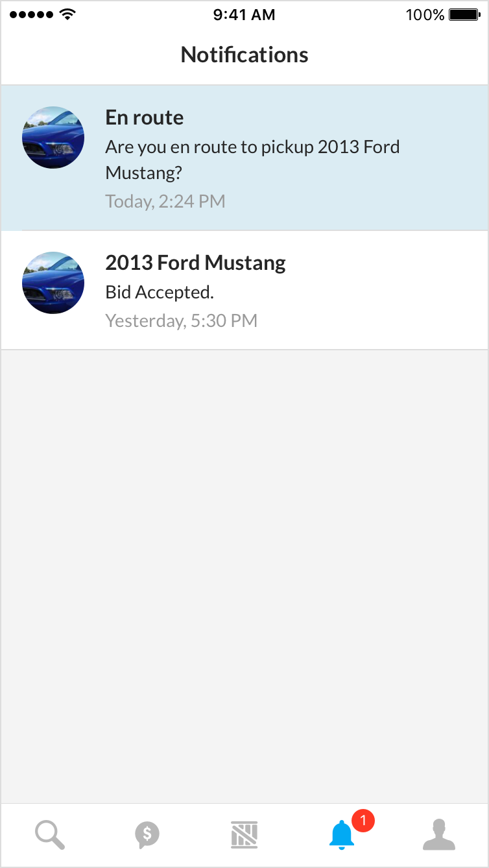Image resolution: width=489 pixels, height=868 pixels.
Task: Tap the blue notifications bell icon
Action: [341, 835]
